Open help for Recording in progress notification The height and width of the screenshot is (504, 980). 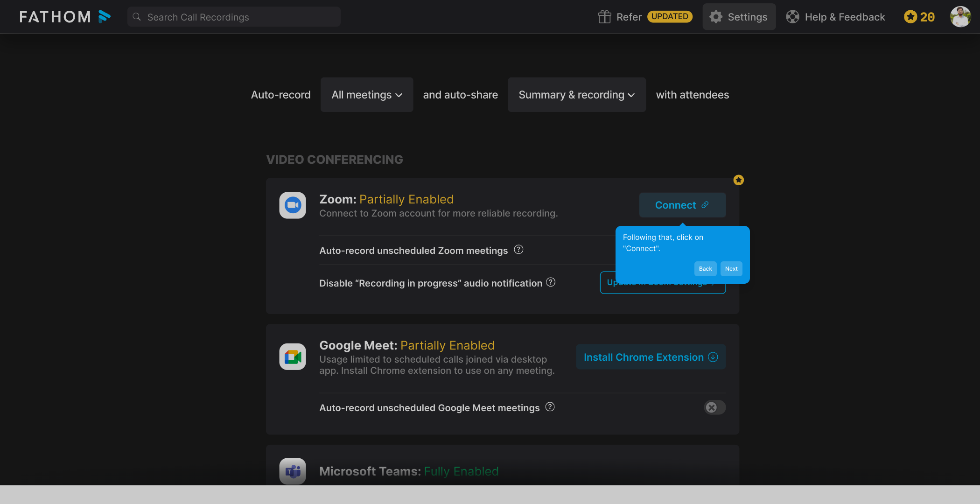(x=551, y=282)
